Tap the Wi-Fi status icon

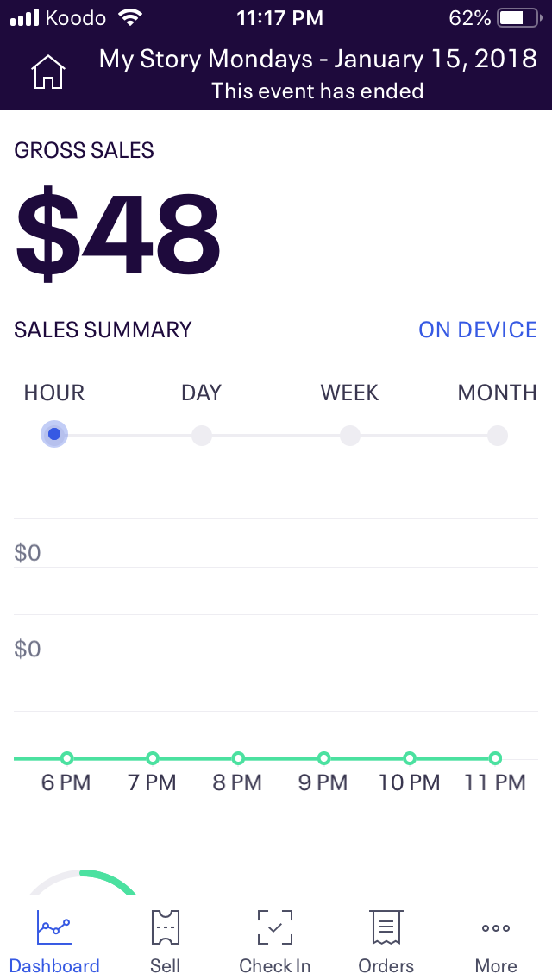tap(130, 17)
